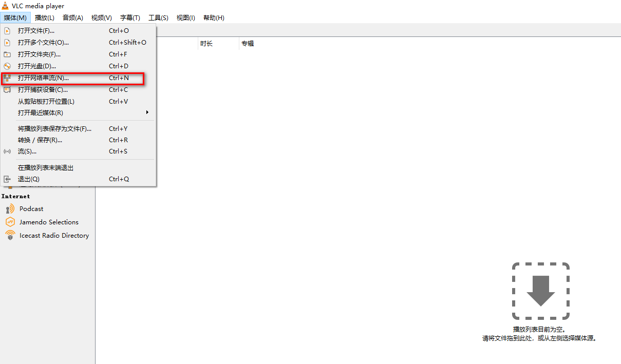Open the 帮助(H) menu
Screen dimensions: 621x364
214,18
